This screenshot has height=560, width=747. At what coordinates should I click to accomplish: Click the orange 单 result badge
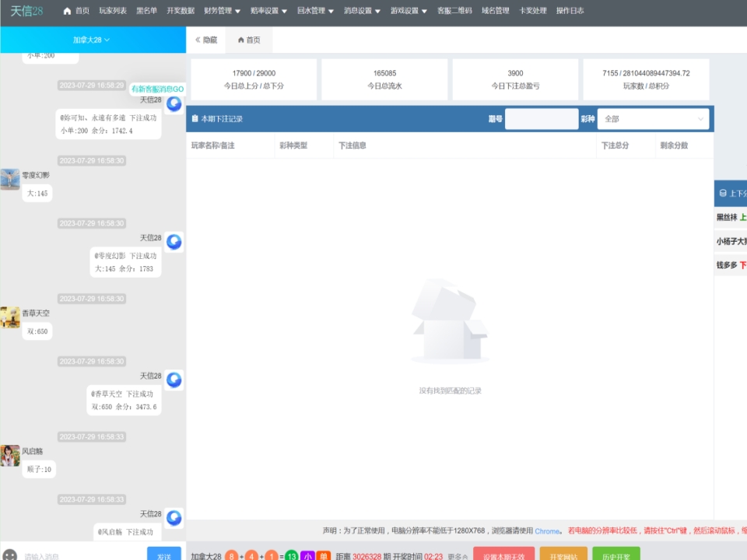(324, 555)
